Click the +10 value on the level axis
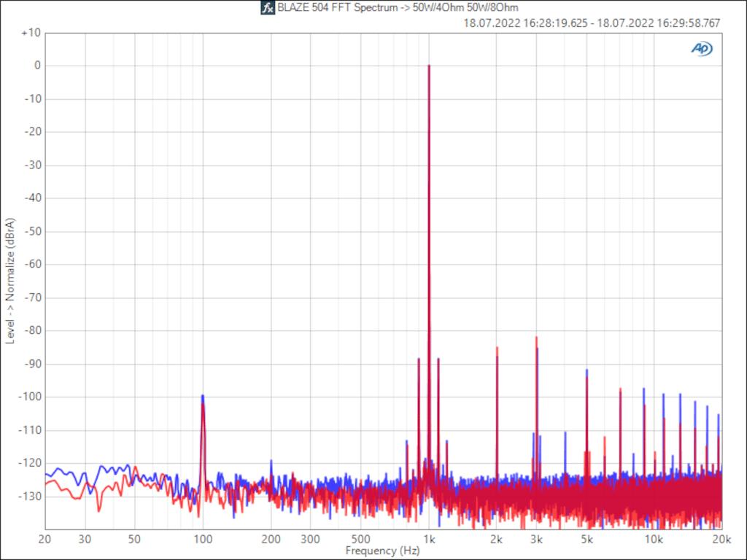 pyautogui.click(x=31, y=33)
